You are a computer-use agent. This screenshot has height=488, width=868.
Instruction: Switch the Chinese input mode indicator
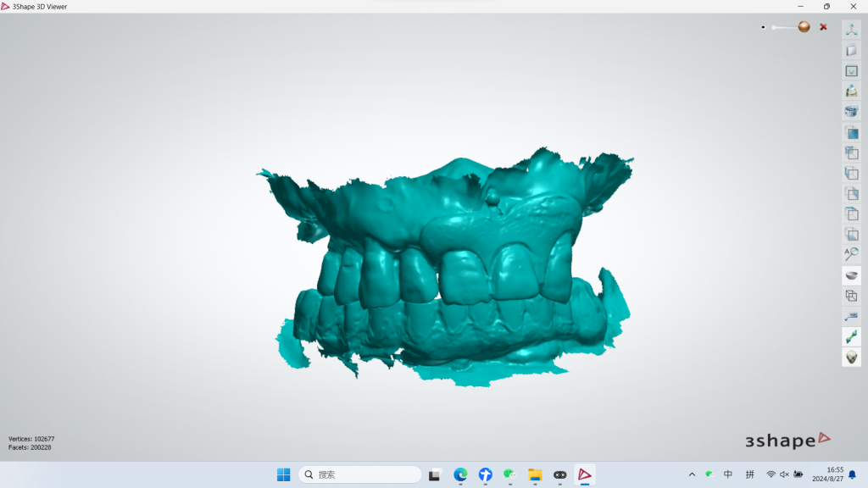coord(728,474)
